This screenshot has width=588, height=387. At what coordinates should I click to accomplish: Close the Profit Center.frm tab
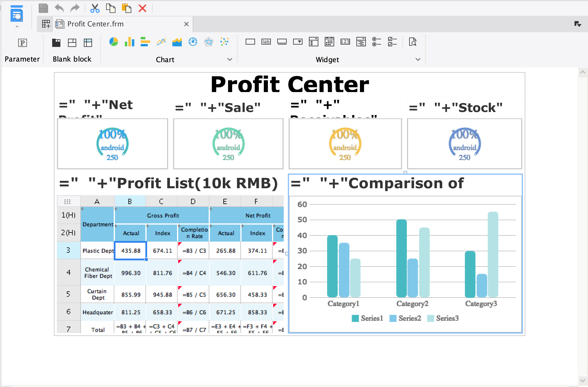(x=186, y=24)
